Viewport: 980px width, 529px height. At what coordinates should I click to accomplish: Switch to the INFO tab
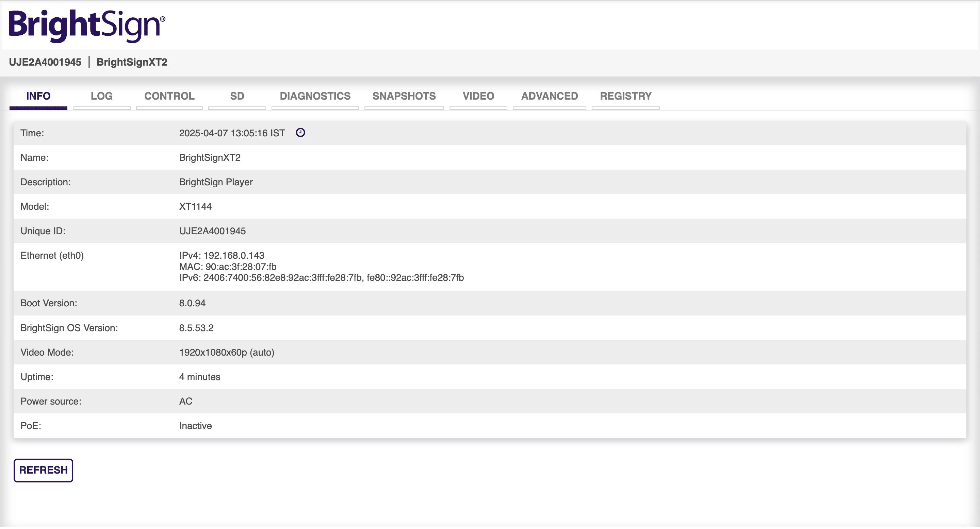[x=38, y=96]
